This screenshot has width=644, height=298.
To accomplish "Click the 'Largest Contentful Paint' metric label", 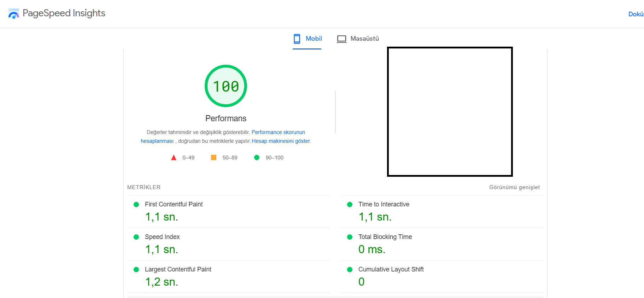I will (x=178, y=269).
